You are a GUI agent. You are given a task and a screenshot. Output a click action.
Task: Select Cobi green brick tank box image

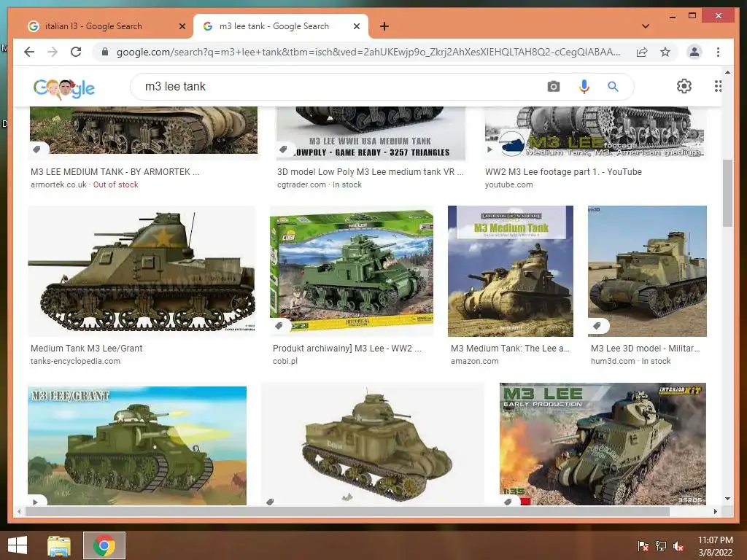coord(352,271)
